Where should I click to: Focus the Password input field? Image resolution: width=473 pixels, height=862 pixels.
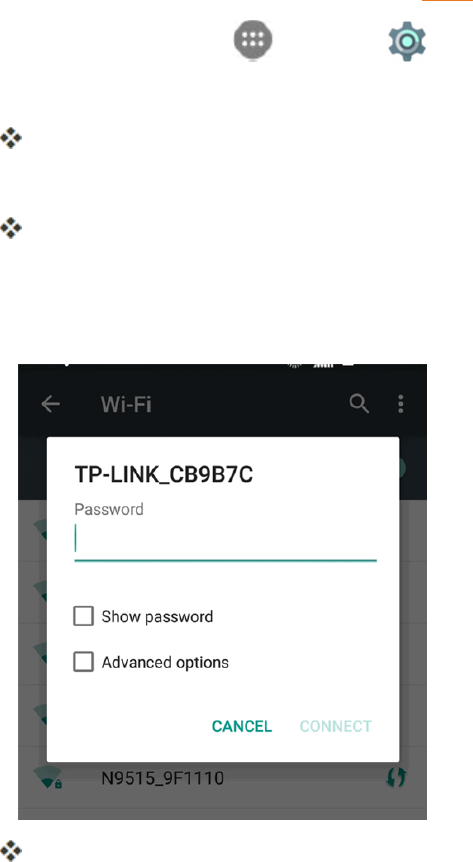pos(226,541)
